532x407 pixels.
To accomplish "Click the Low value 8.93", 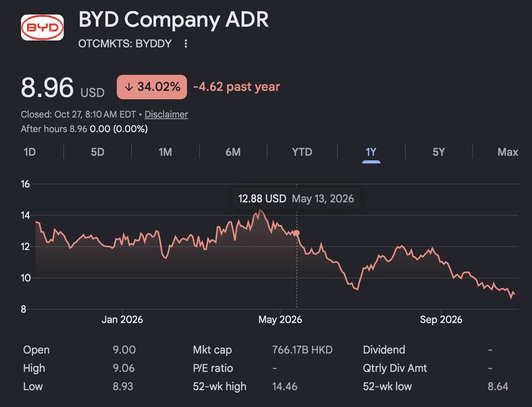I will (x=124, y=386).
